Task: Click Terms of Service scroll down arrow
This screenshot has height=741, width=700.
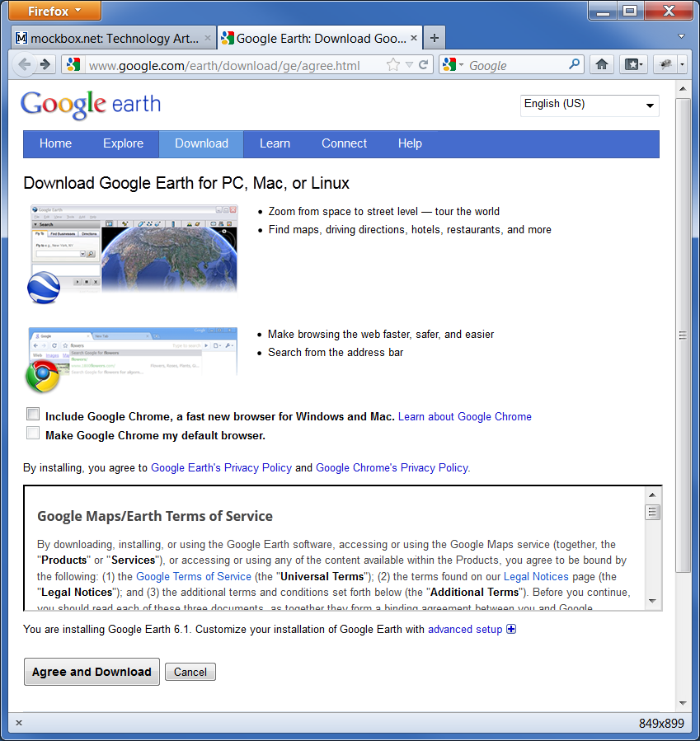Action: [x=653, y=601]
